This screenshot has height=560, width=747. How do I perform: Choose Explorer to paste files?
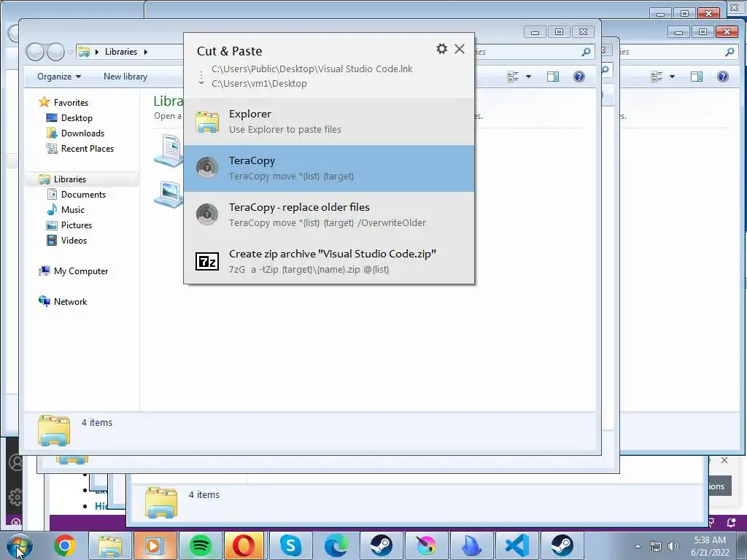click(329, 122)
